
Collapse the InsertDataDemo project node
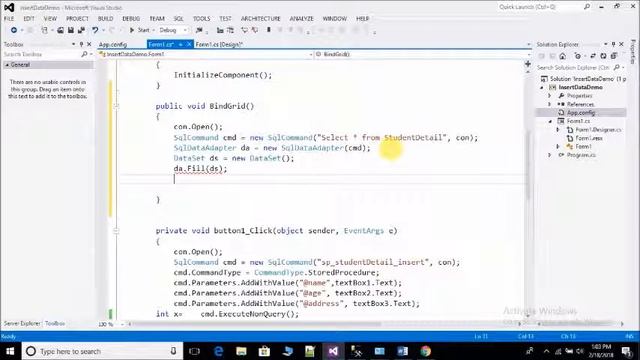[x=542, y=87]
